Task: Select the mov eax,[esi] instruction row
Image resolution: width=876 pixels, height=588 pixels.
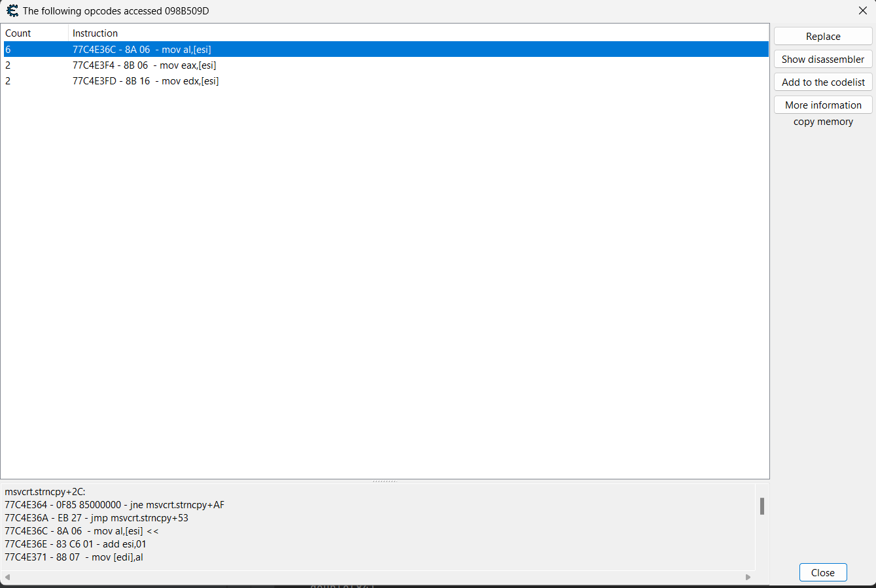Action: 386,65
